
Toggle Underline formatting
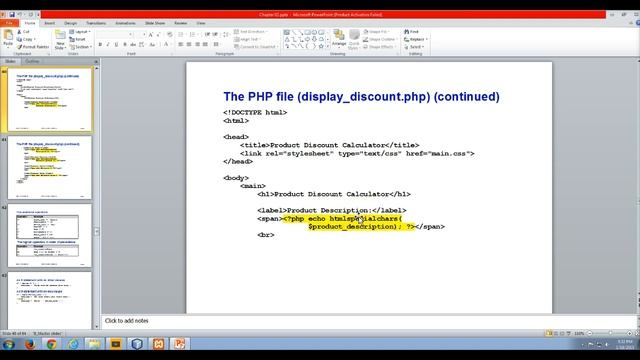[x=116, y=44]
